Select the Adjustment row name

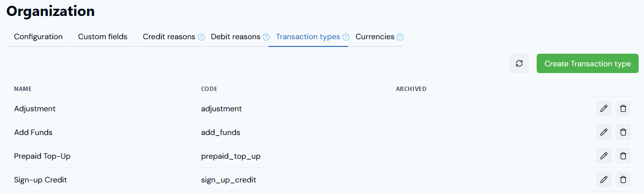35,109
